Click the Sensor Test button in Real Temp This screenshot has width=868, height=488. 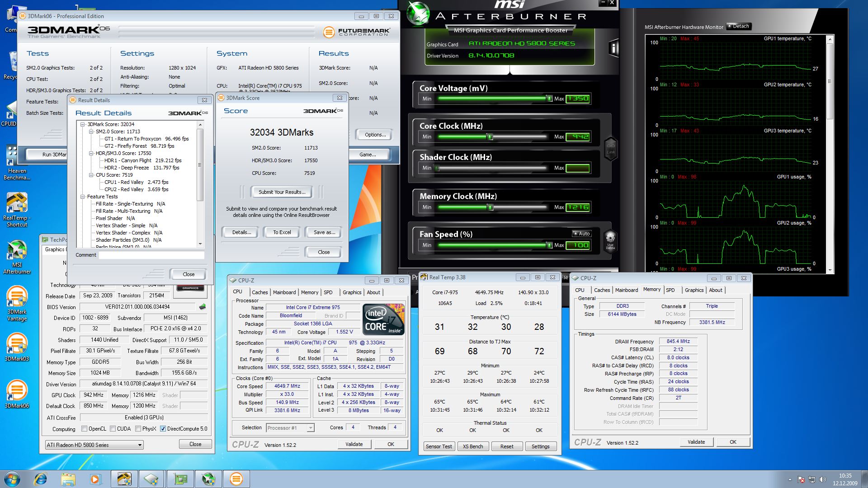(x=439, y=446)
